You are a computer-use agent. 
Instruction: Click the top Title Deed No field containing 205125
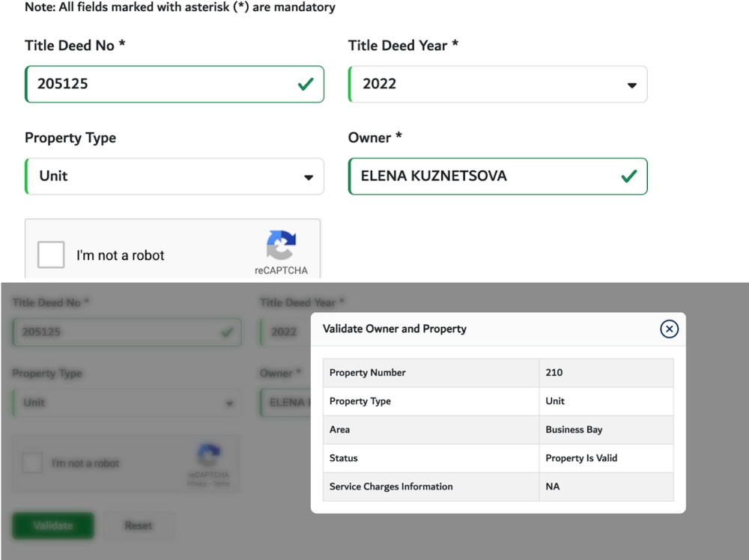click(157, 84)
